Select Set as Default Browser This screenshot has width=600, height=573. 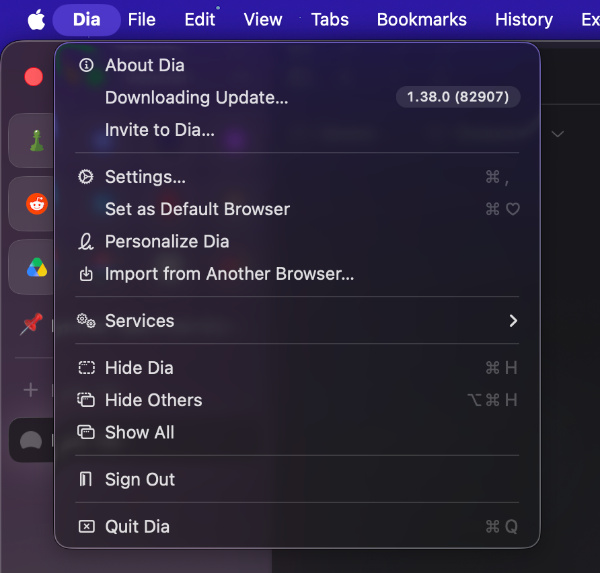(297, 209)
